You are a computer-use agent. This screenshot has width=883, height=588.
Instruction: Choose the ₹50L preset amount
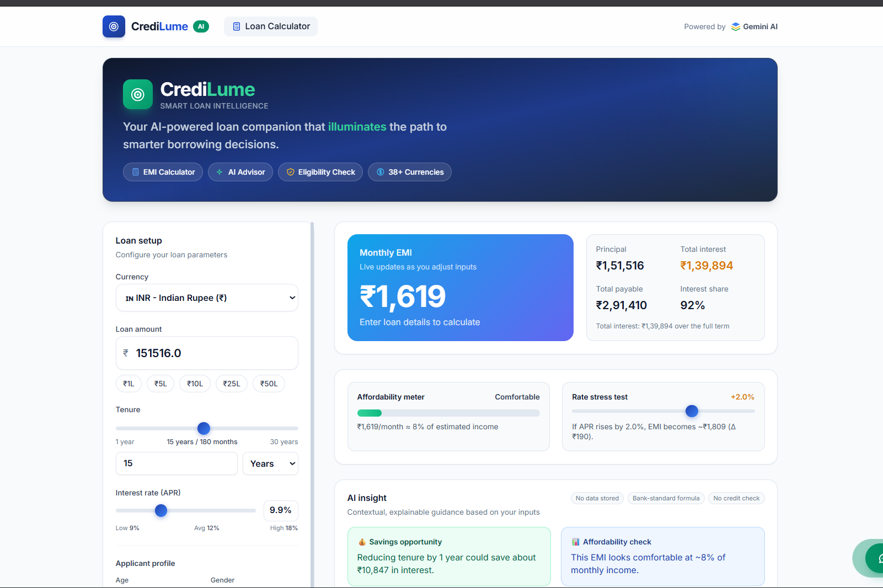click(269, 384)
